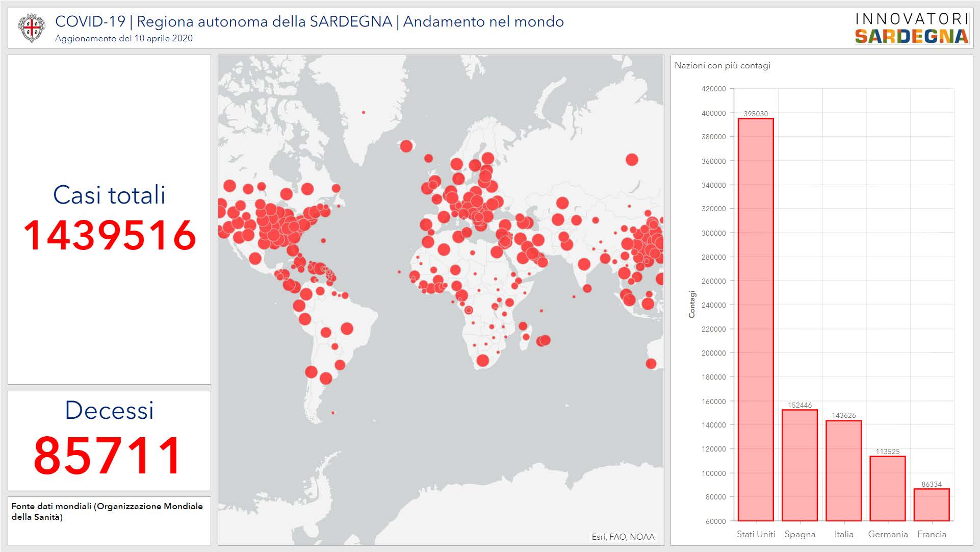Select the Stati Uniti bar in chart
Image resolution: width=980 pixels, height=552 pixels.
click(756, 319)
